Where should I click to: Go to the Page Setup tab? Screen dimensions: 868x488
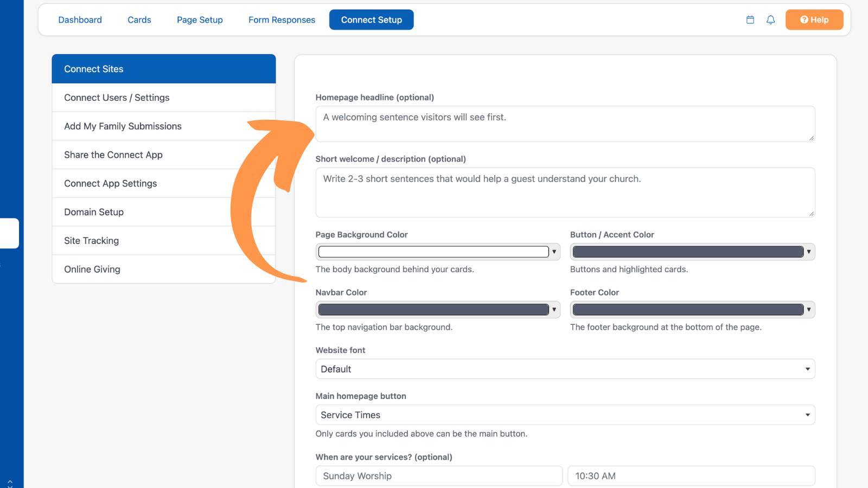coord(200,20)
